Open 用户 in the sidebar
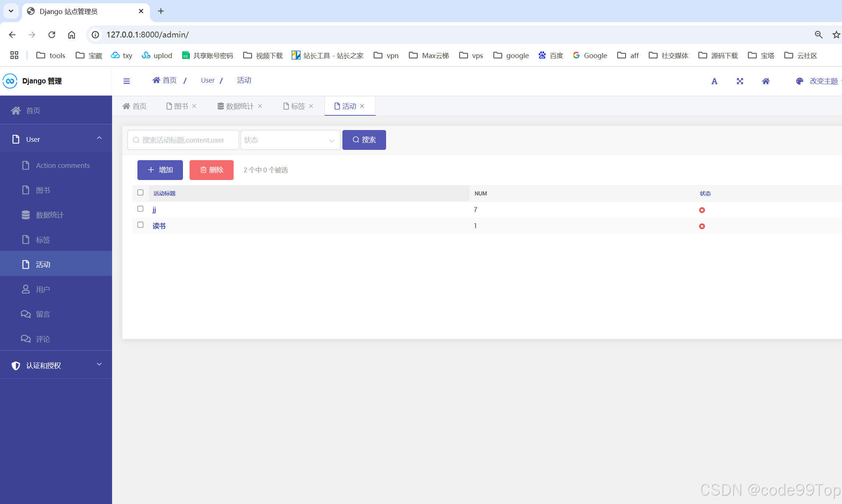The image size is (842, 504). click(x=43, y=289)
